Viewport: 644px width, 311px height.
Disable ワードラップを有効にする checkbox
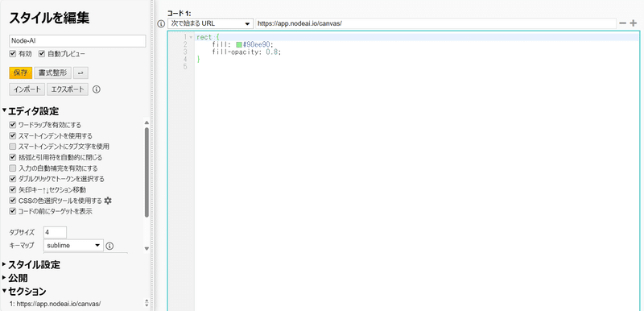point(13,125)
